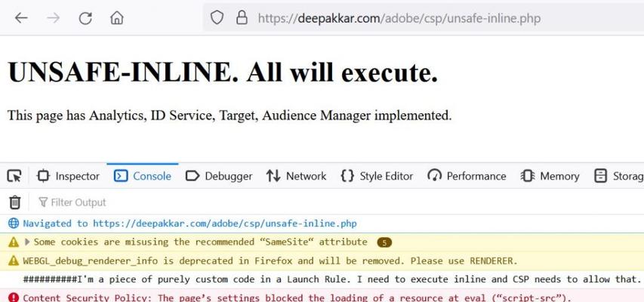Switch to the Console tab

(143, 176)
